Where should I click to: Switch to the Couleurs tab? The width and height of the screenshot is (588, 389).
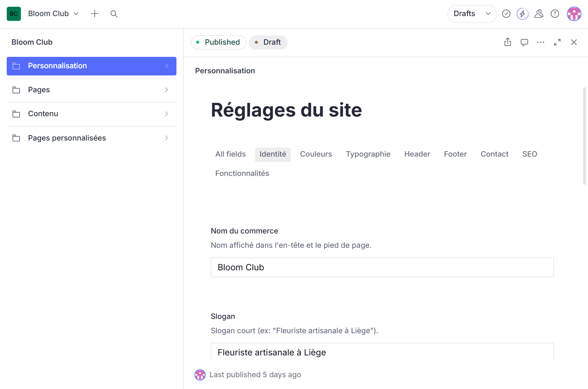click(x=316, y=154)
